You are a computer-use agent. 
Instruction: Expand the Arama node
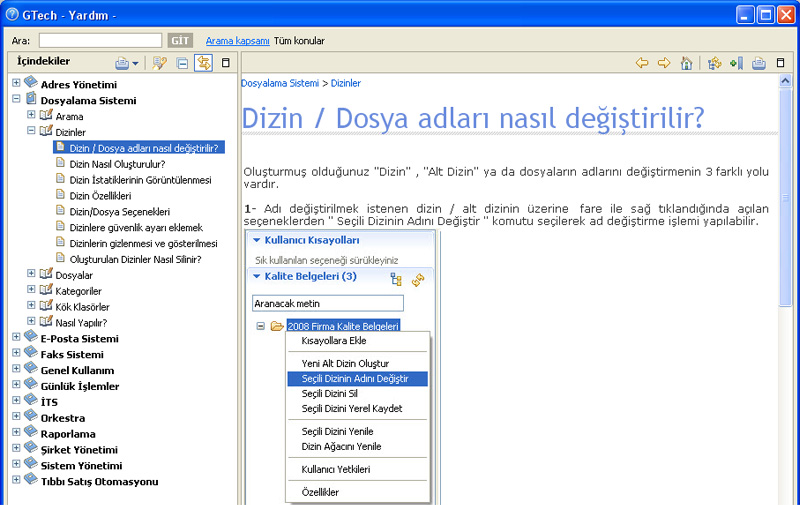[31, 115]
